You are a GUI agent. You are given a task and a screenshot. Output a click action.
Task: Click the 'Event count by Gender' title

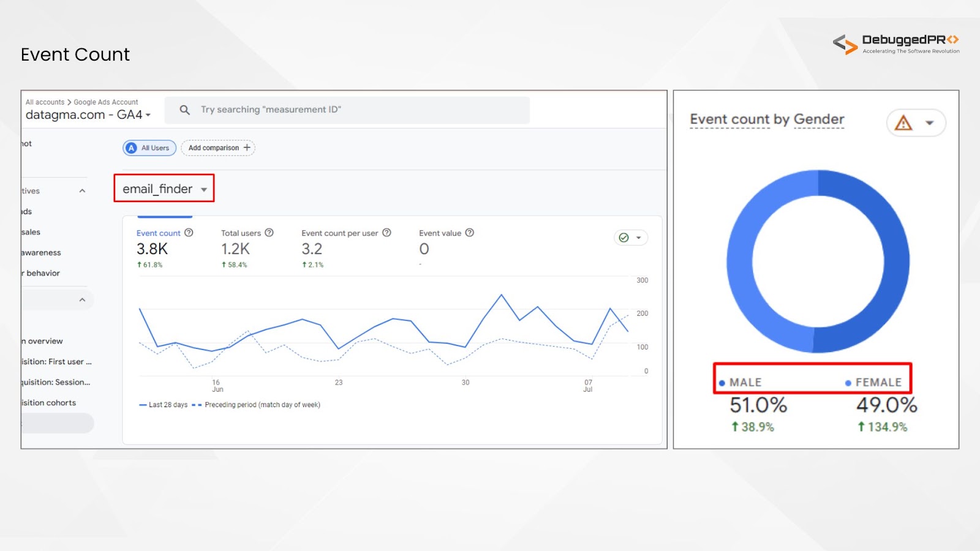click(767, 119)
